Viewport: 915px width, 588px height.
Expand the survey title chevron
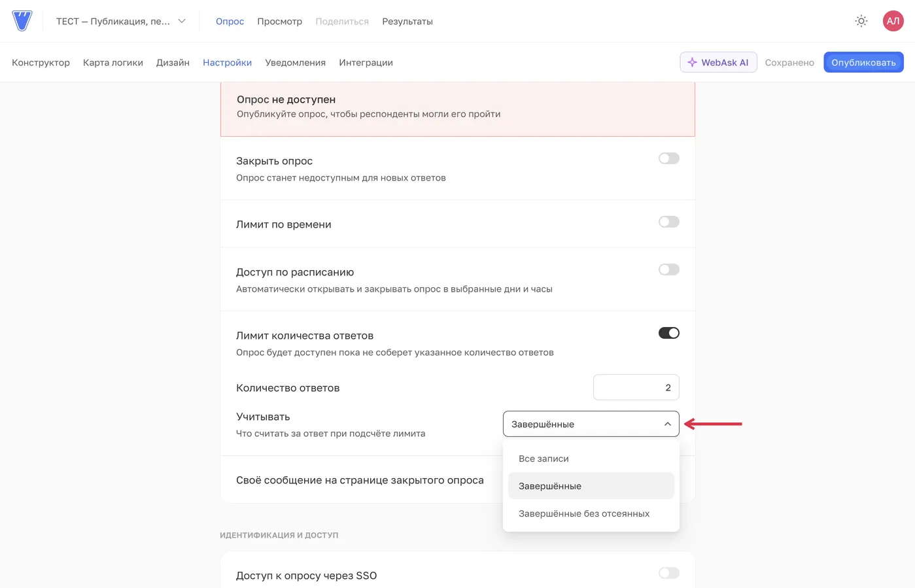click(182, 21)
